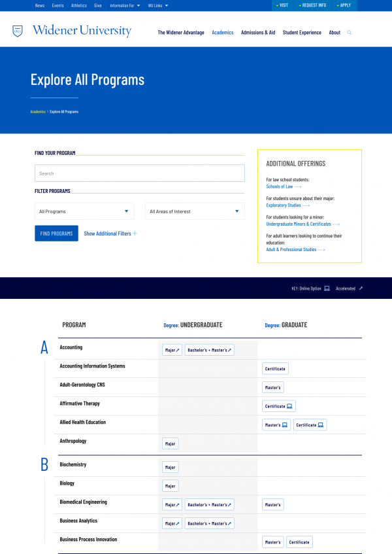
Task: Click the Accounting program name
Action: 71,347
